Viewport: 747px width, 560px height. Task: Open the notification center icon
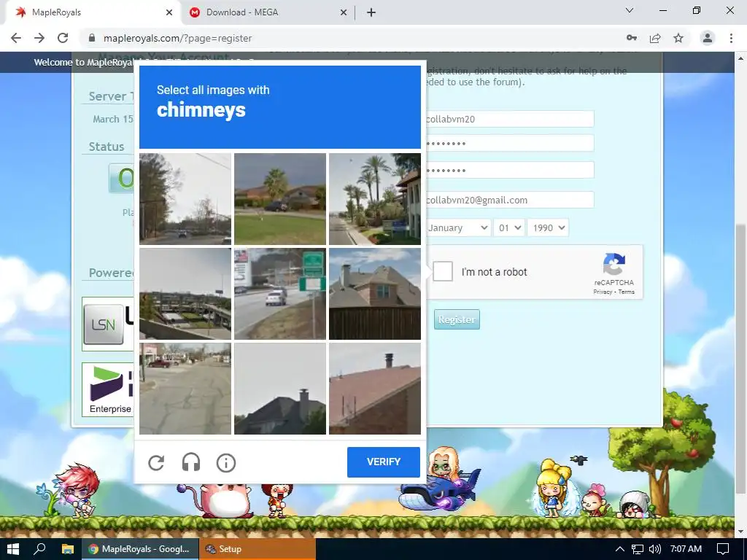coord(723,549)
